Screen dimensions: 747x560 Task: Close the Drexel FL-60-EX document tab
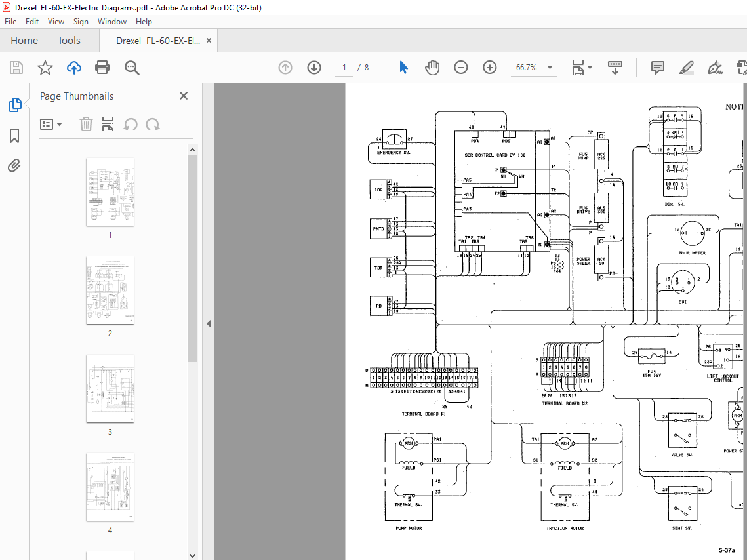pos(209,41)
